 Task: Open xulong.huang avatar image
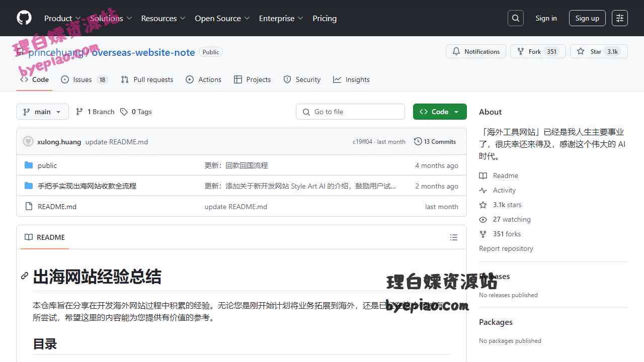coord(28,142)
